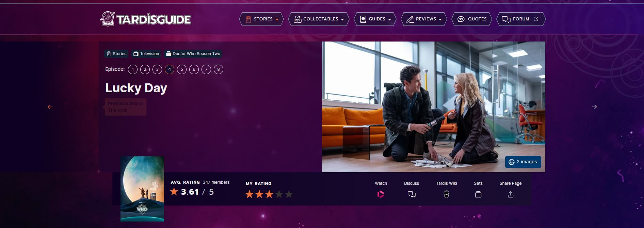Rate one star in My Rating
The width and height of the screenshot is (644, 228).
pyautogui.click(x=249, y=194)
